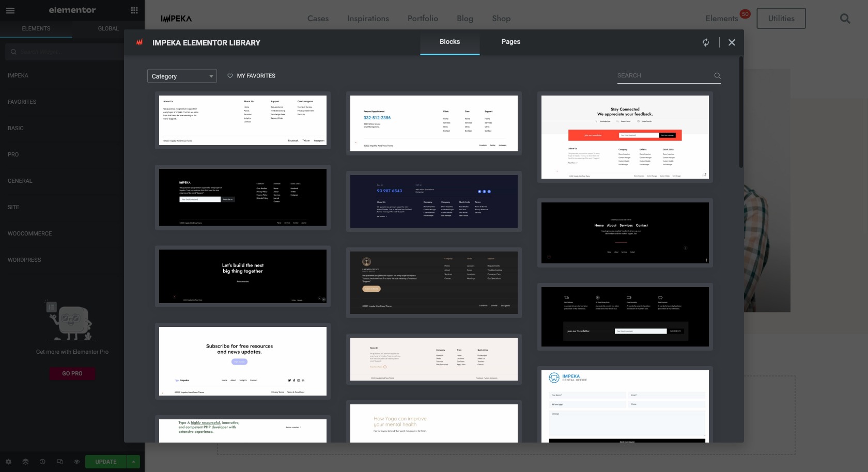
Task: Toggle preview changes eye icon
Action: pos(76,462)
